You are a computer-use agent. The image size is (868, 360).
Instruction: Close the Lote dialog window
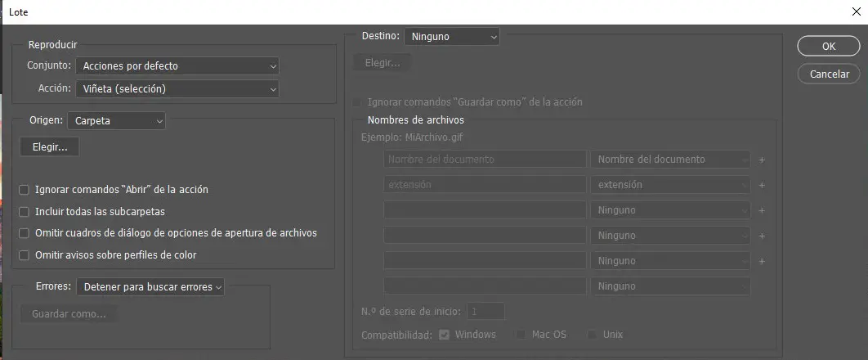(856, 11)
